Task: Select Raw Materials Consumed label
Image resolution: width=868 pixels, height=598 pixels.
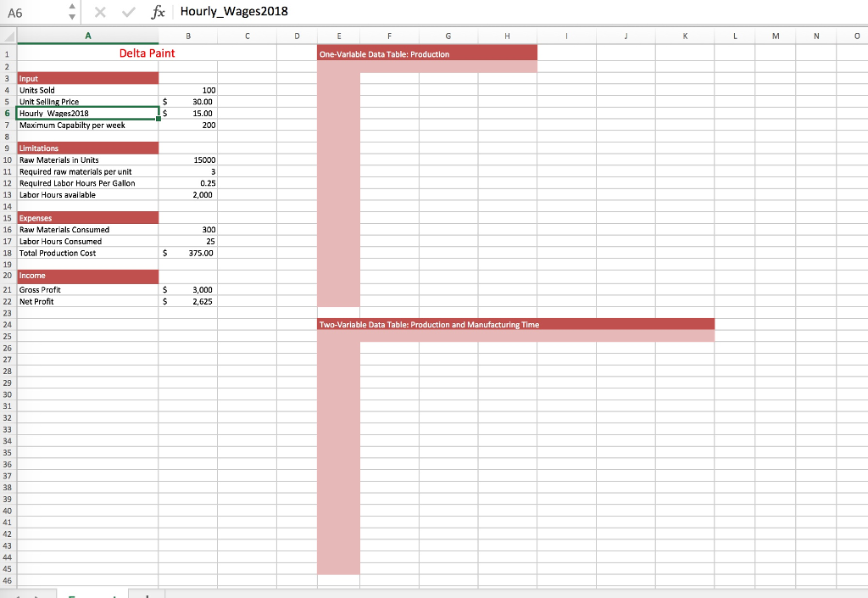Action: (x=88, y=230)
